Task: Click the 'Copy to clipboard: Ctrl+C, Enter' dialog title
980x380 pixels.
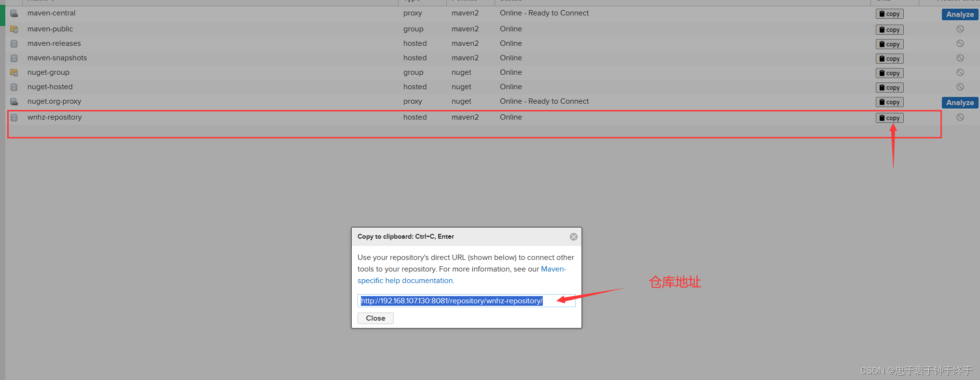Action: 406,236
